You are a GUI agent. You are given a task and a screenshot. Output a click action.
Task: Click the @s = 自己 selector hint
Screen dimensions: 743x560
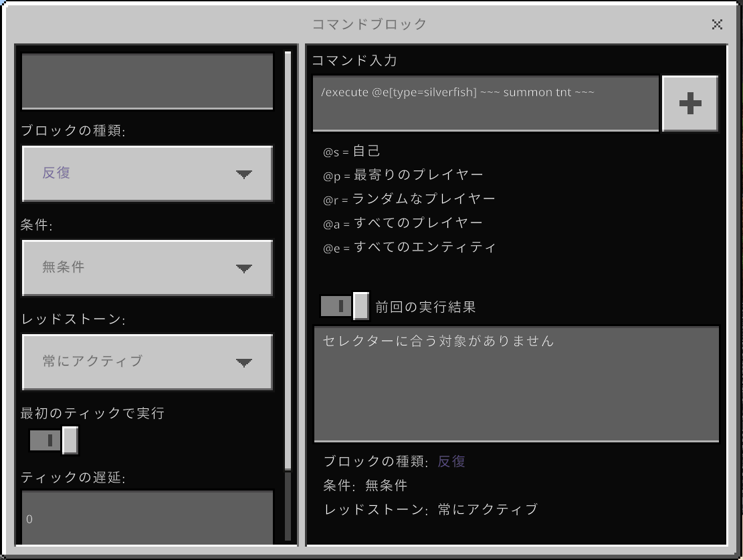pyautogui.click(x=352, y=151)
